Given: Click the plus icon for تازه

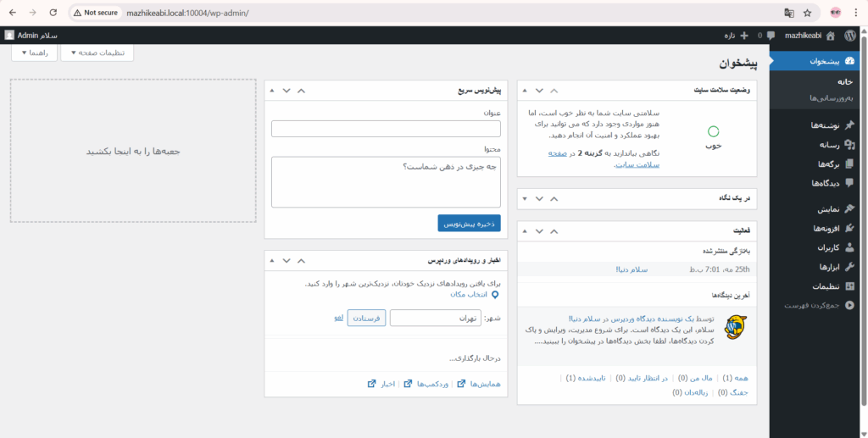Looking at the screenshot, I should [744, 36].
